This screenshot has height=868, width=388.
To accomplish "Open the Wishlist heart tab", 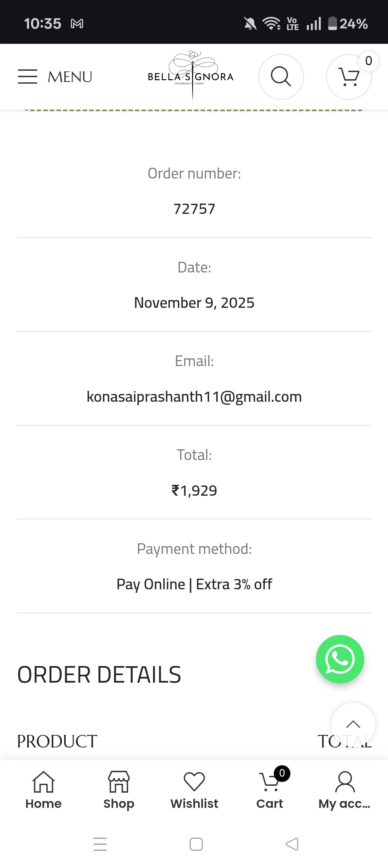I will [194, 790].
